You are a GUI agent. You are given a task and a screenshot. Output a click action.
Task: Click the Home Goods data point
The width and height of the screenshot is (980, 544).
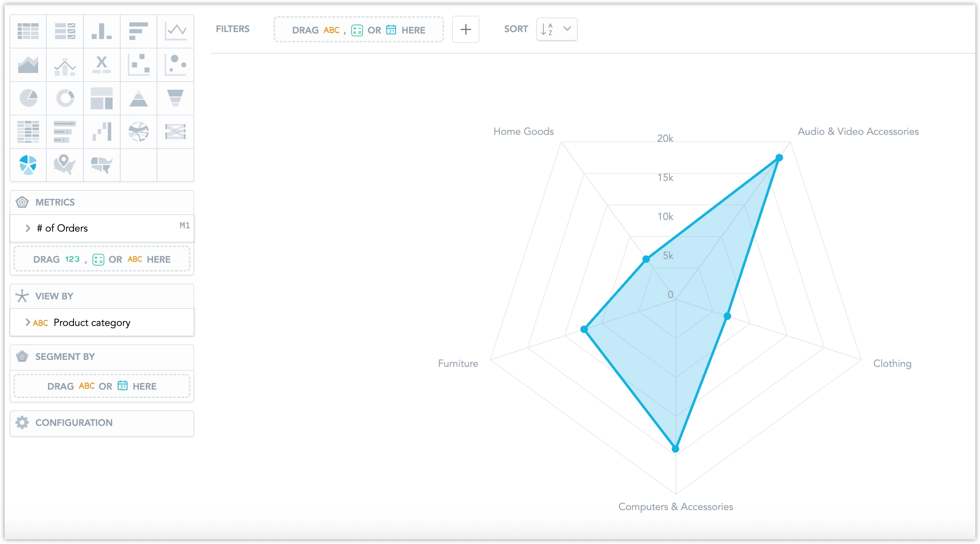(646, 259)
